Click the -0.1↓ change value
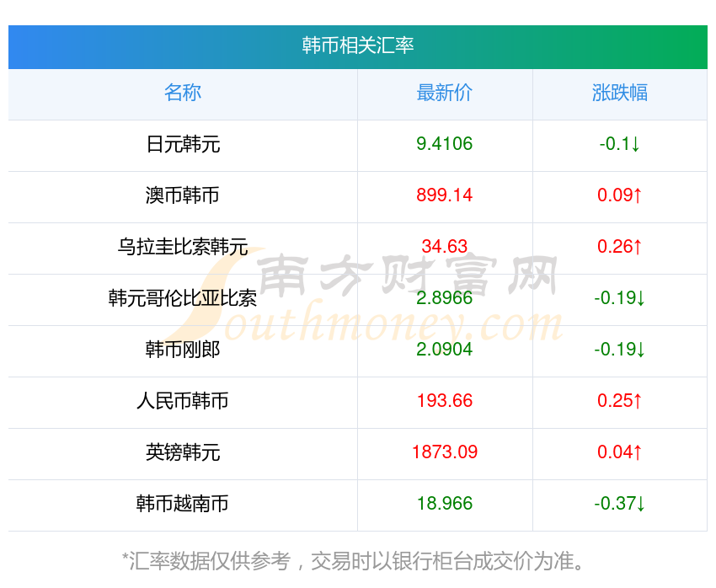Screen dimensions: 716x588 [x=620, y=144]
